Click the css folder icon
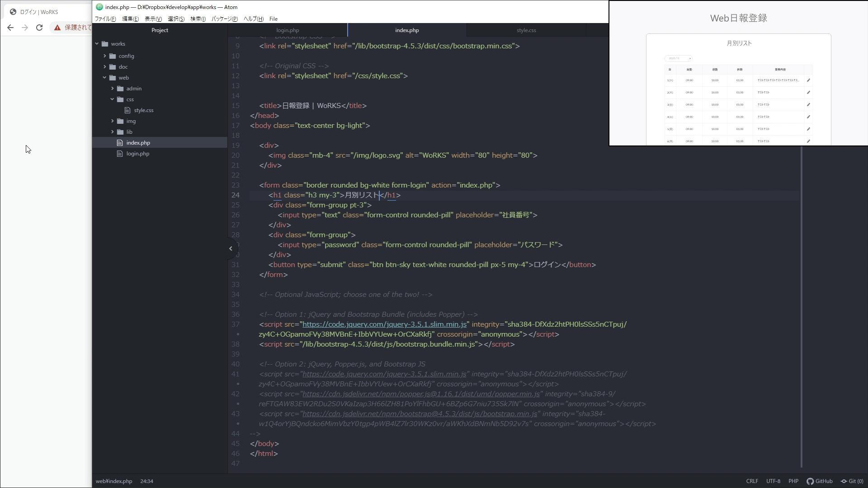The width and height of the screenshot is (868, 488). click(x=120, y=99)
